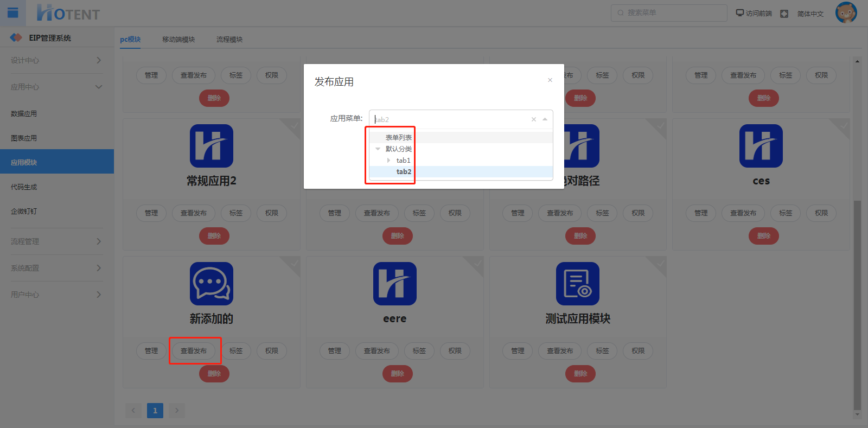Switch to the pc模块 tab
868x428 pixels.
pos(130,40)
